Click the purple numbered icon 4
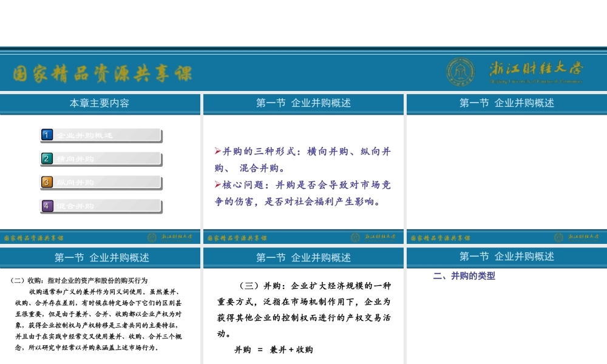 click(47, 206)
